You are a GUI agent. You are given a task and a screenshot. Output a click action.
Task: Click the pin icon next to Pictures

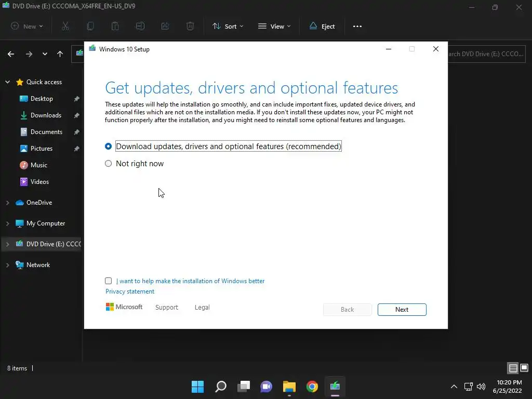tap(77, 149)
